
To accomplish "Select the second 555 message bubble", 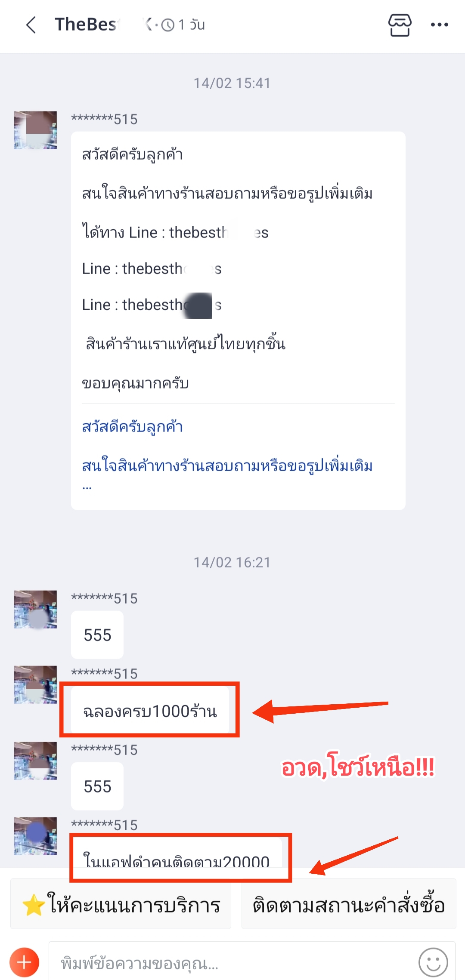I will point(97,786).
